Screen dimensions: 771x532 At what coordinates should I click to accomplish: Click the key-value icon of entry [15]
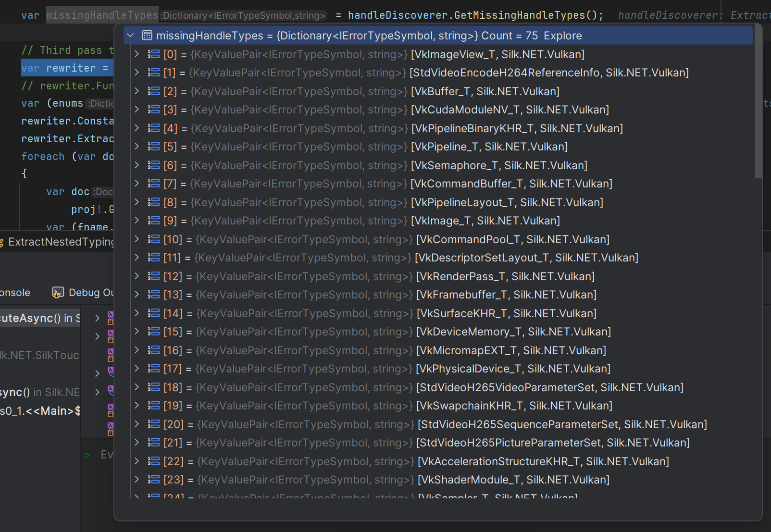click(x=154, y=332)
